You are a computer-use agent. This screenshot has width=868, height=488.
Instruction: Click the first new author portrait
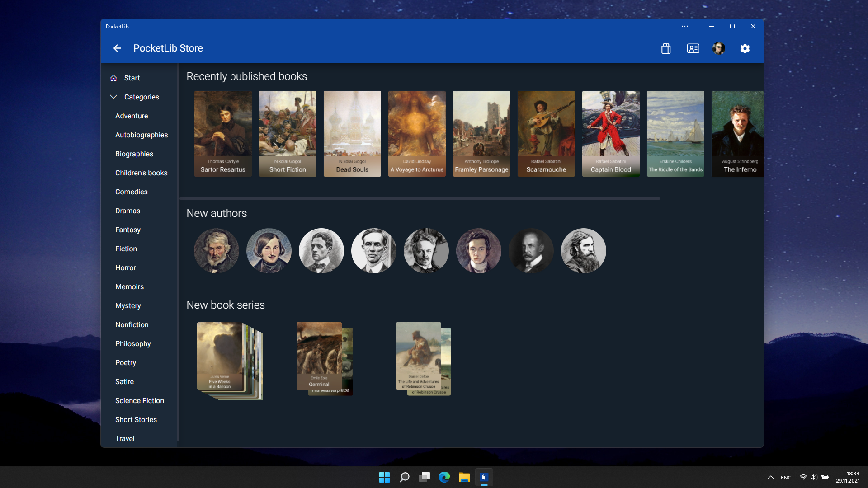pos(216,251)
